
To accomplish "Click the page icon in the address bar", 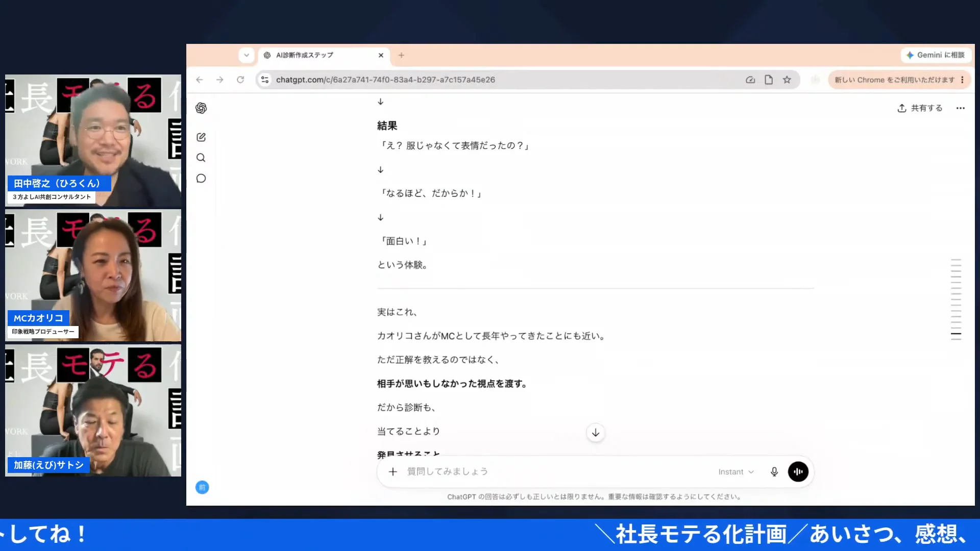I will point(769,80).
